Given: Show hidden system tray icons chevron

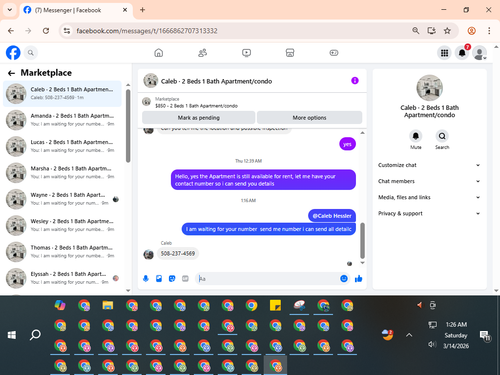Looking at the screenshot, I should point(409,335).
